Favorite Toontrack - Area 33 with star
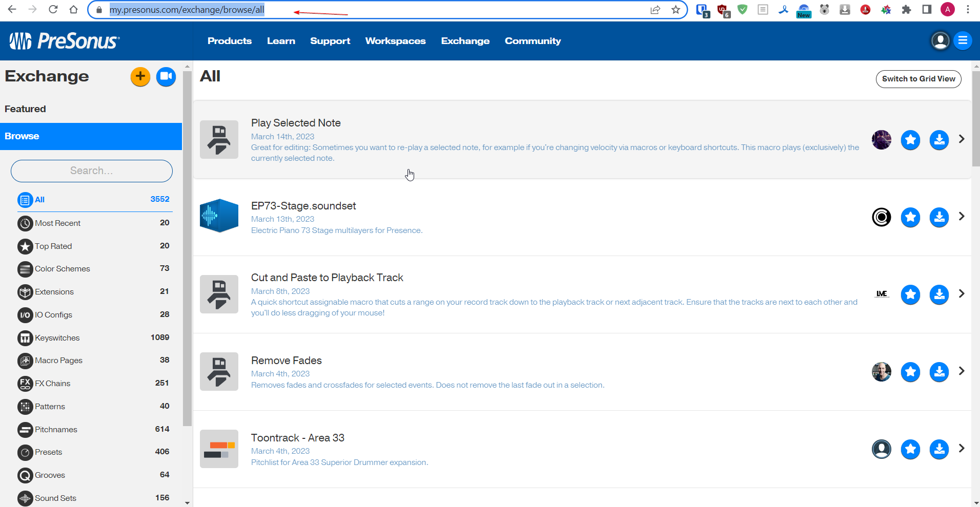Image resolution: width=980 pixels, height=507 pixels. coord(910,449)
